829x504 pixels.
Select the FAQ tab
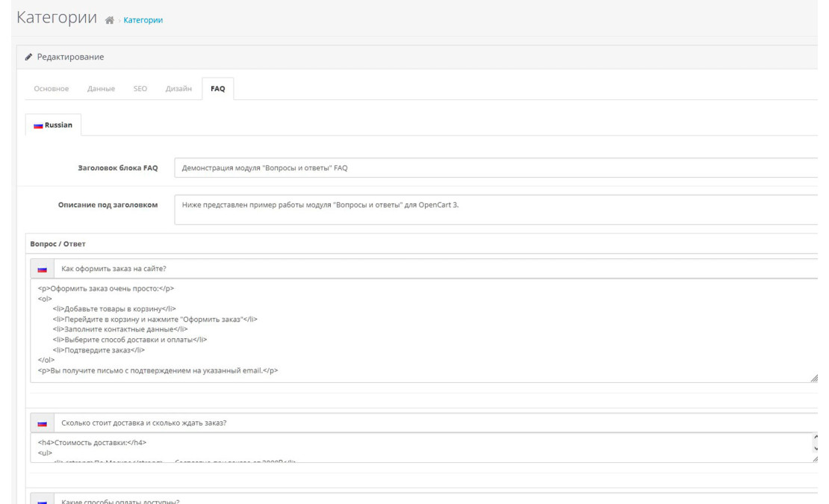pyautogui.click(x=217, y=89)
